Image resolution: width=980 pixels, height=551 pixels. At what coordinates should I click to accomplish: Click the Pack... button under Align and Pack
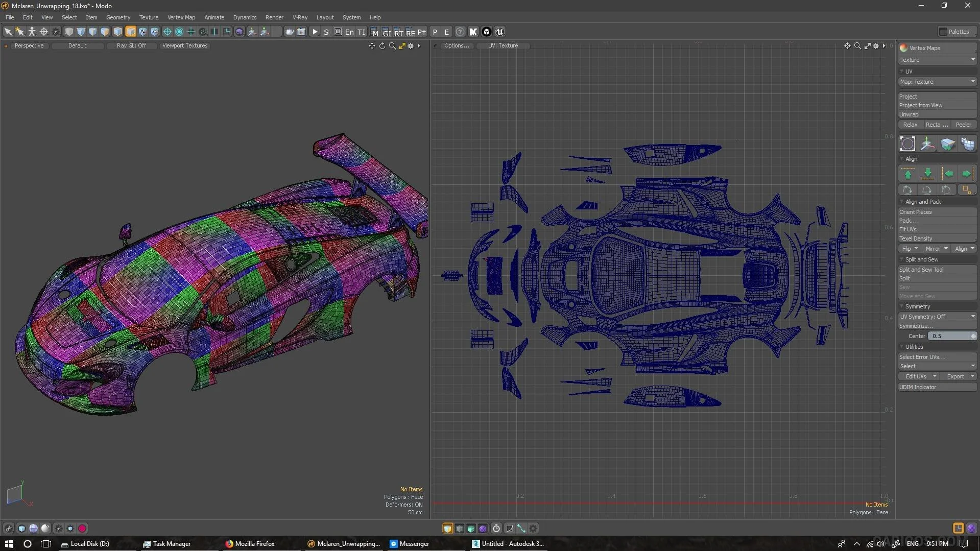click(907, 221)
